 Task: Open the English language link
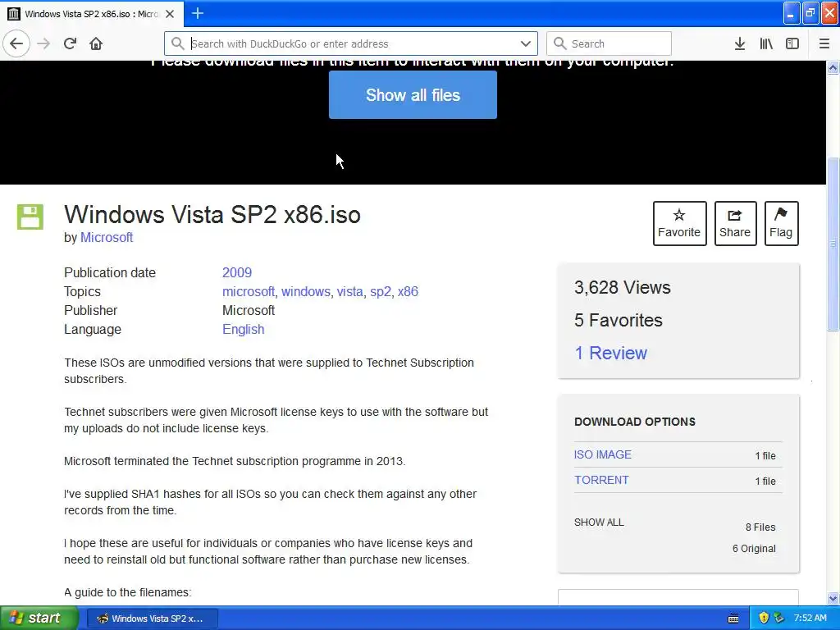(x=243, y=330)
